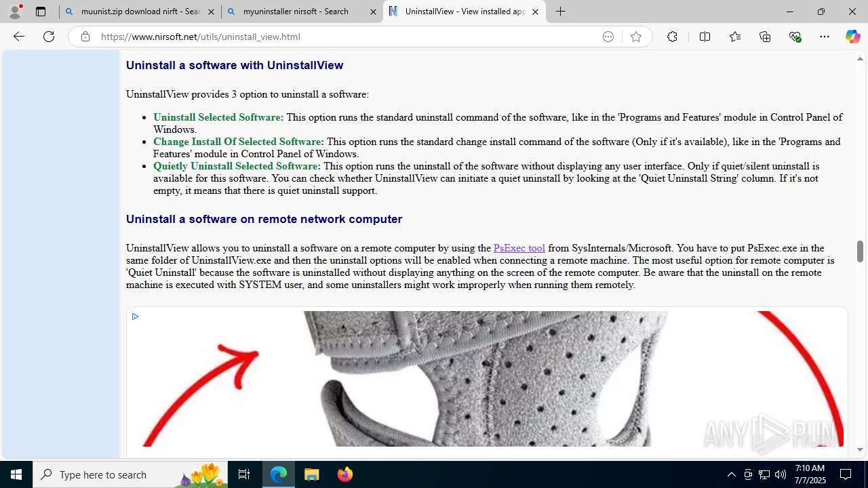Click 'Uninstall a software with UninstallView' heading
Viewport: 868px width, 488px height.
pos(235,65)
